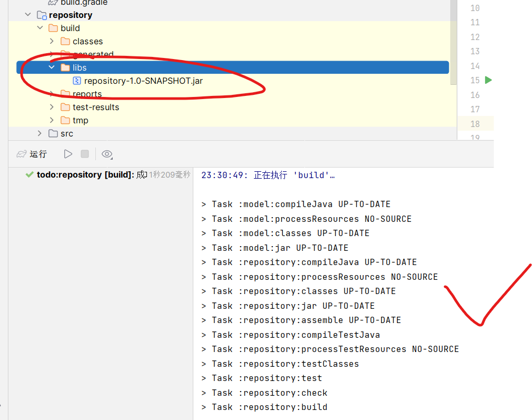
Task: Click ':repository:compileTestJava' output line
Action: click(x=290, y=335)
